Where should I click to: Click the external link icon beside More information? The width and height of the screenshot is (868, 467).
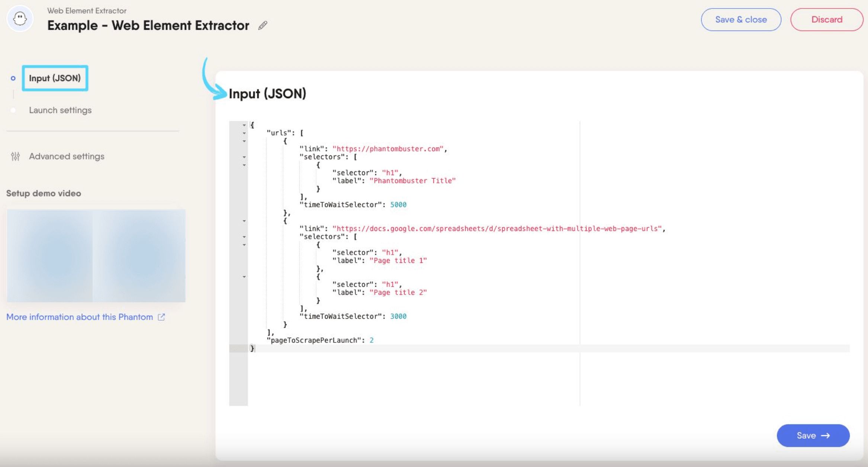click(x=161, y=317)
